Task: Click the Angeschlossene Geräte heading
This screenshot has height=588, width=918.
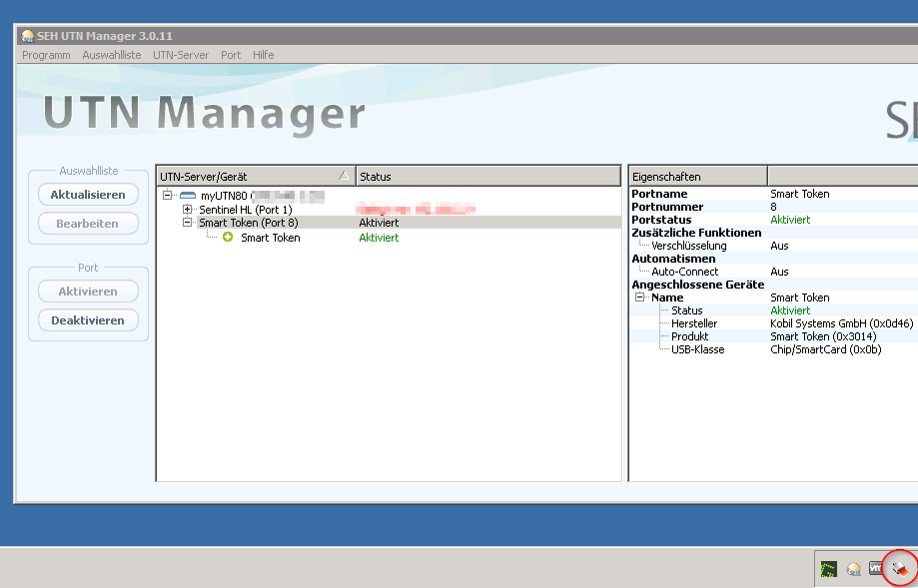Action: [x=698, y=285]
